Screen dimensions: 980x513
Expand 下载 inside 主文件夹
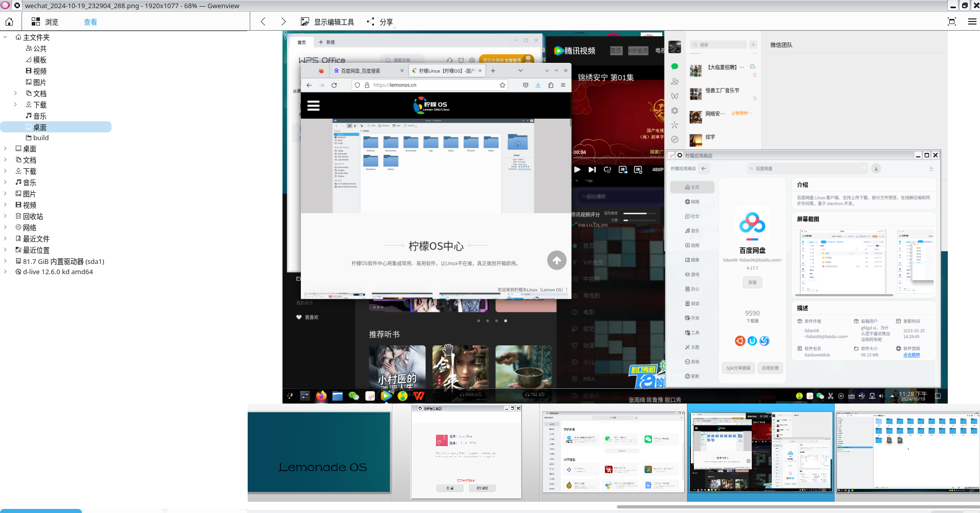(15, 104)
